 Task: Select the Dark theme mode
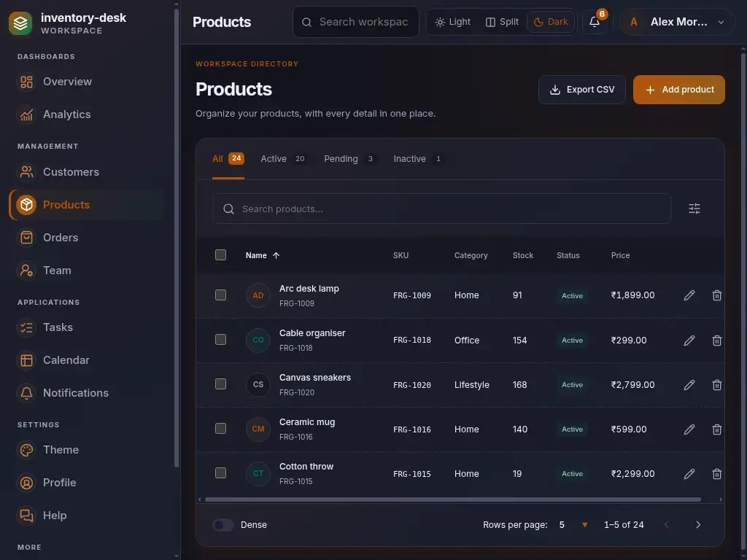551,22
